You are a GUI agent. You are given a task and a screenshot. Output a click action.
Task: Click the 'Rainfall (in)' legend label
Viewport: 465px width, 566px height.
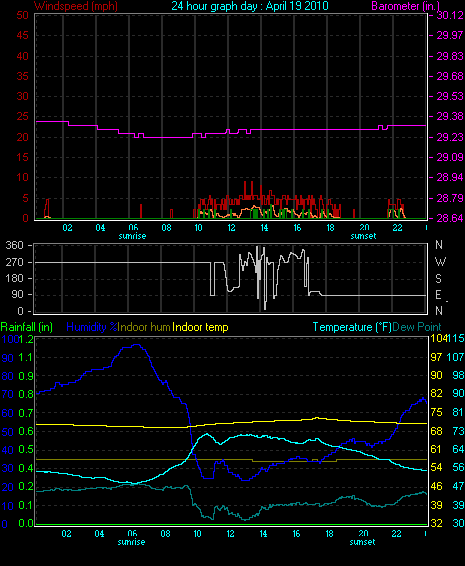pyautogui.click(x=27, y=327)
